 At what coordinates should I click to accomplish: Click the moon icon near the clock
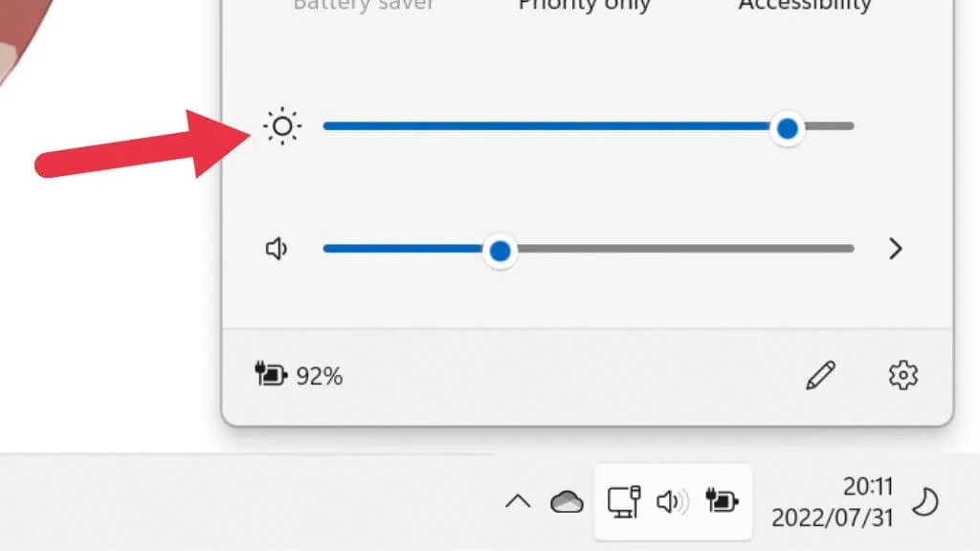click(926, 500)
